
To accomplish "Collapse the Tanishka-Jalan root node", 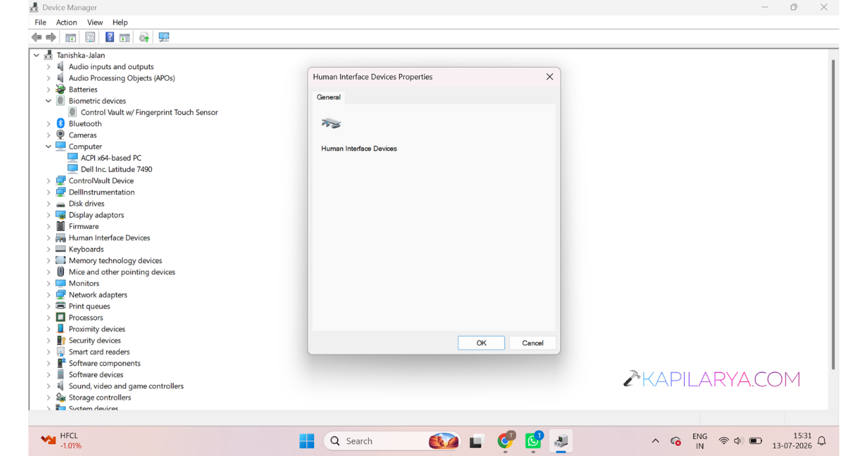I will click(37, 55).
